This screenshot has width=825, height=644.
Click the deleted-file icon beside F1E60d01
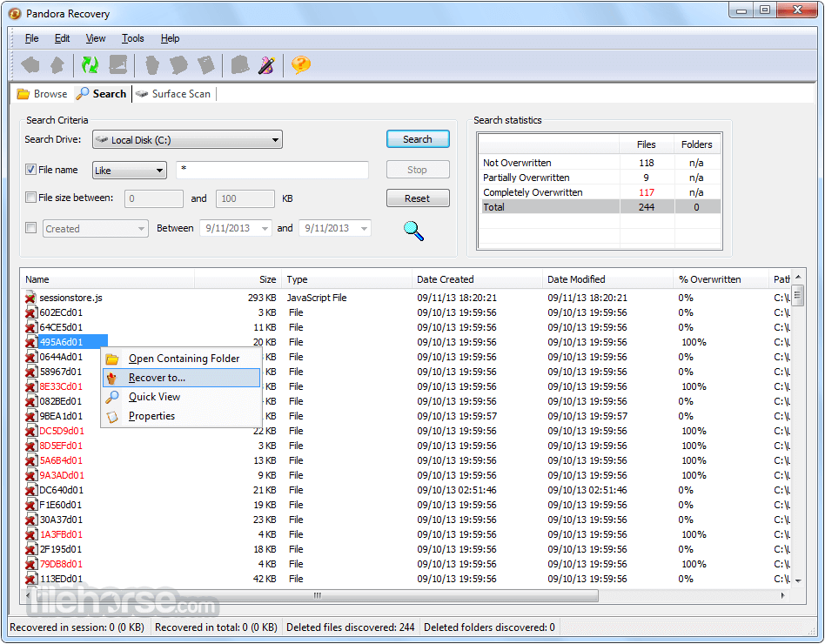tap(31, 504)
